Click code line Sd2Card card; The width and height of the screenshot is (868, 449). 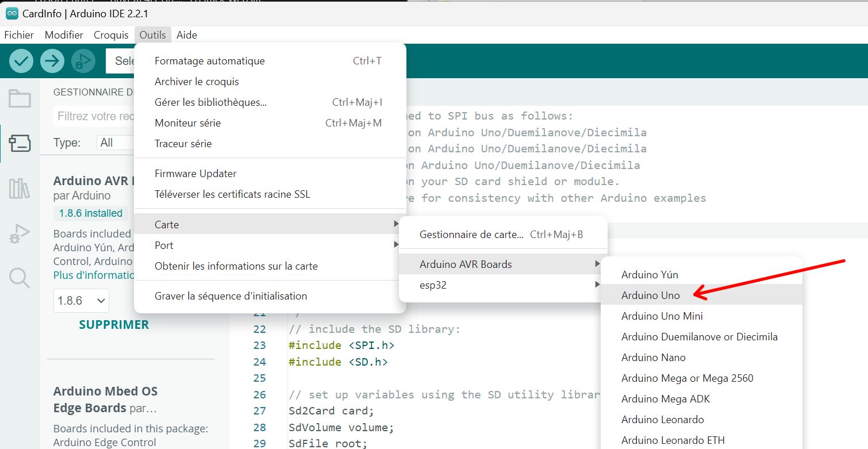coord(331,412)
